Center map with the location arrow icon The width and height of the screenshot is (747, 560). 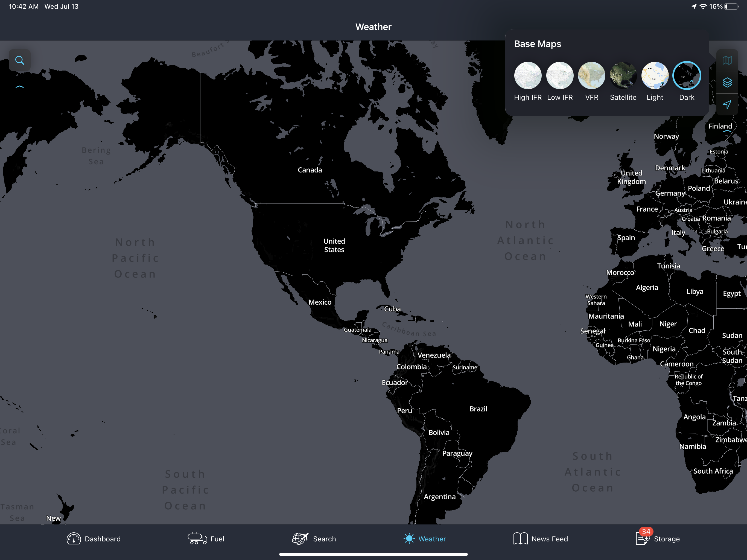pyautogui.click(x=727, y=104)
